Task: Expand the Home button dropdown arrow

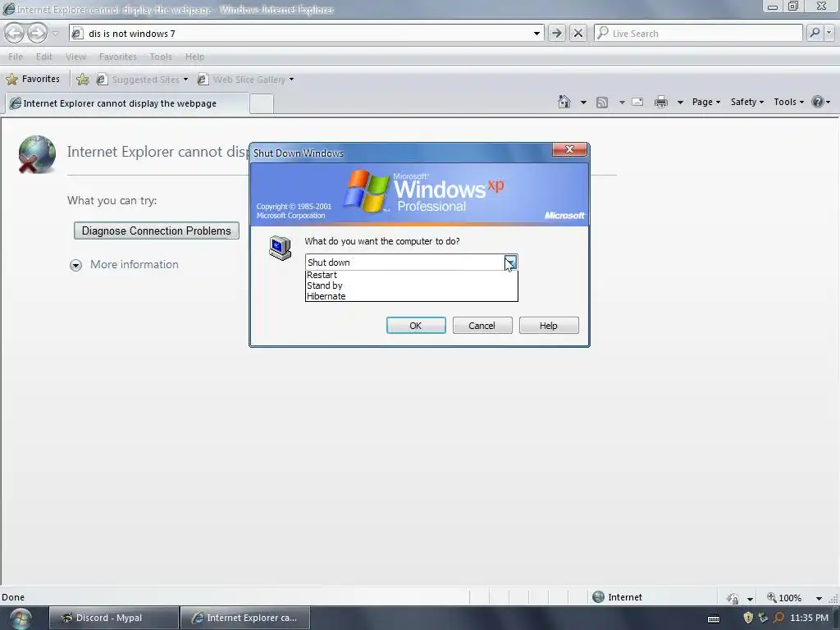Action: [583, 103]
